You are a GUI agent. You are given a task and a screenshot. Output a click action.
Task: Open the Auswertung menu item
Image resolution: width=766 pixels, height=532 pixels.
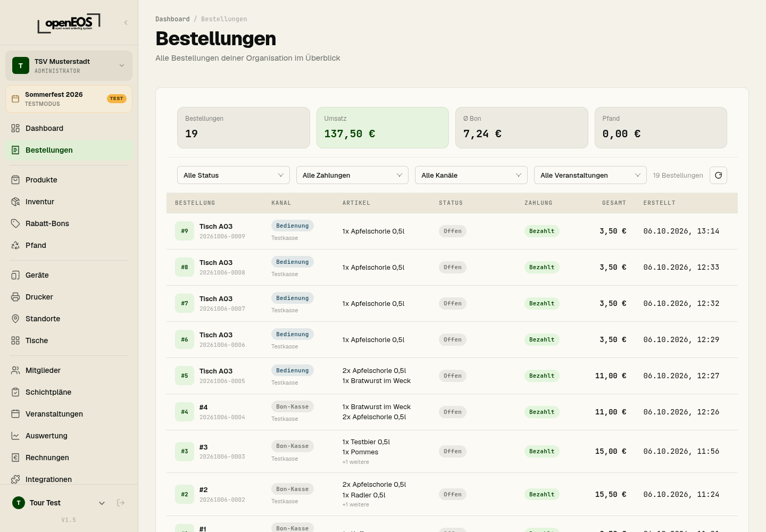pyautogui.click(x=69, y=436)
